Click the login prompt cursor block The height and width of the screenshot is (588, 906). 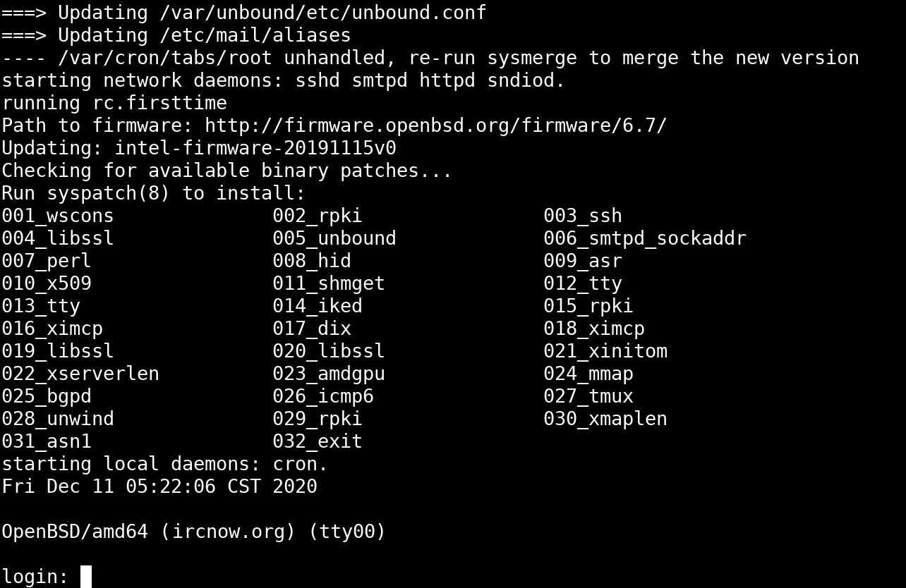[86, 576]
